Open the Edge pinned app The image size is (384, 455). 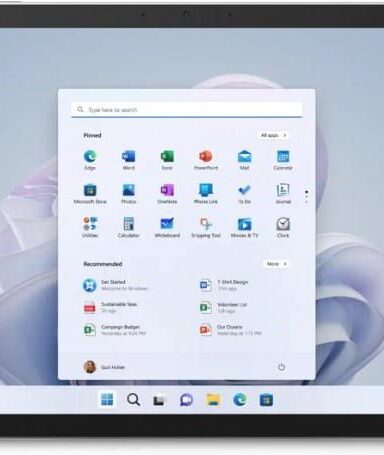tap(90, 159)
